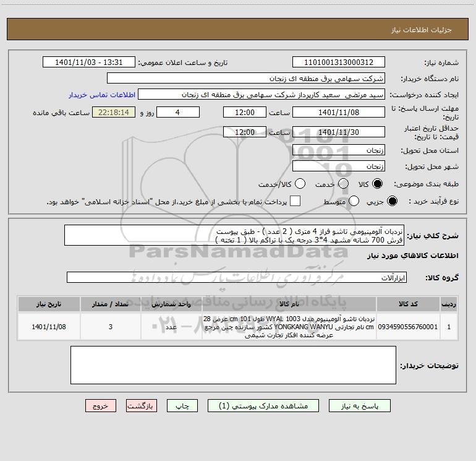Open مشاهده مدارک پیوستی (1) button

coord(263,406)
